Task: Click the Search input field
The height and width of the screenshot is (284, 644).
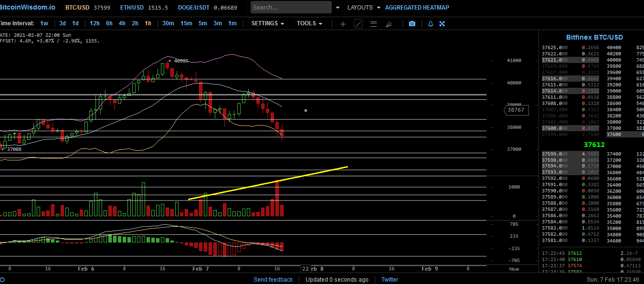Action: click(291, 7)
